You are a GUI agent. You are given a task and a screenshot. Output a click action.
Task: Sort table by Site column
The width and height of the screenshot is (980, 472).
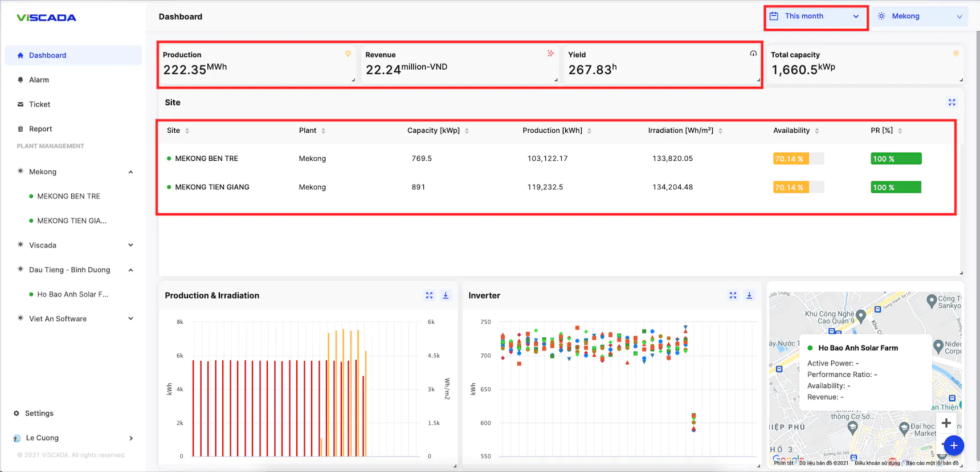[x=187, y=131]
